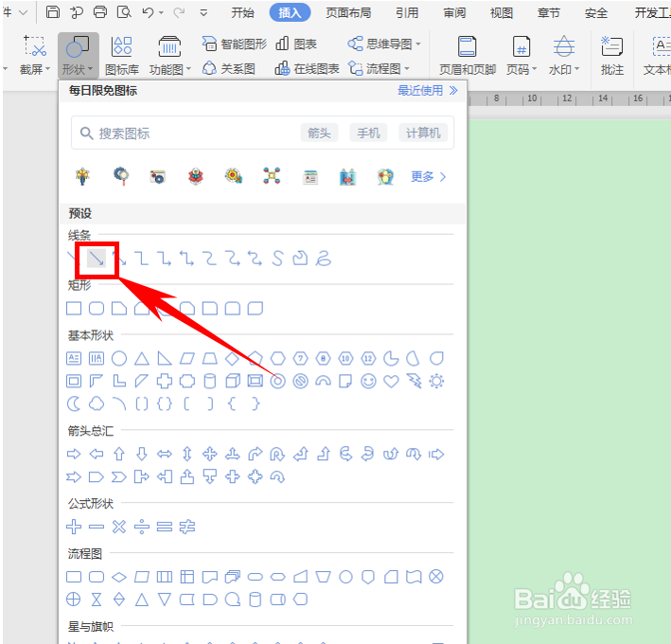The width and height of the screenshot is (671, 644).
Task: Open the Screenshot (截屏) tool
Action: point(35,56)
